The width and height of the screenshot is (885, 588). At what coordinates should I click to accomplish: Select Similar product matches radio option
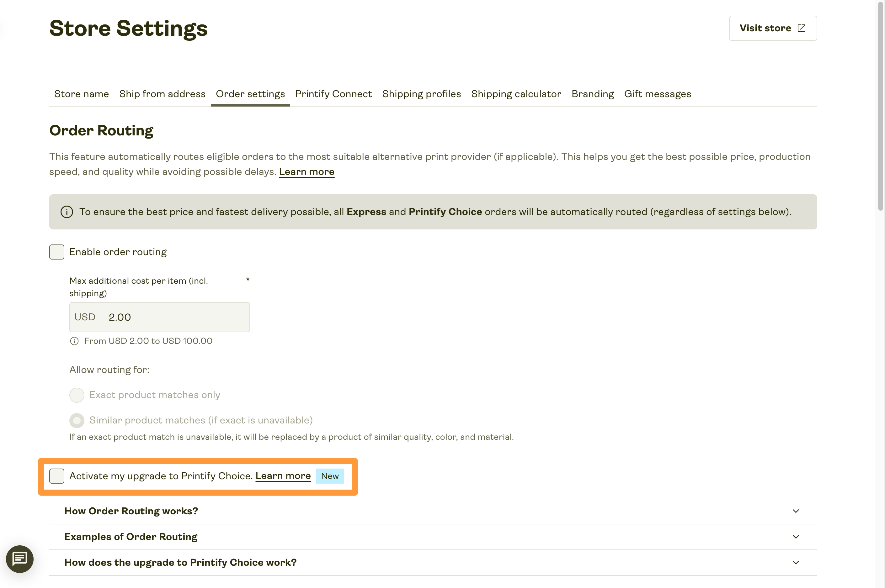77,420
